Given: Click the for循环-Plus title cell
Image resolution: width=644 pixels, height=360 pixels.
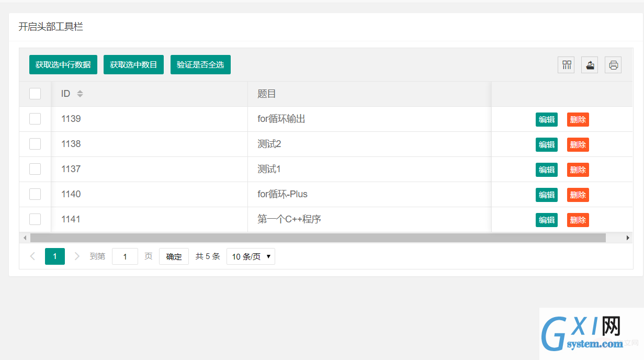Looking at the screenshot, I should tap(369, 194).
